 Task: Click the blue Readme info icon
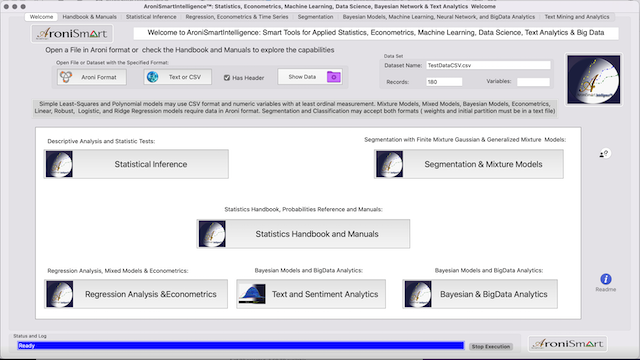[x=606, y=279]
